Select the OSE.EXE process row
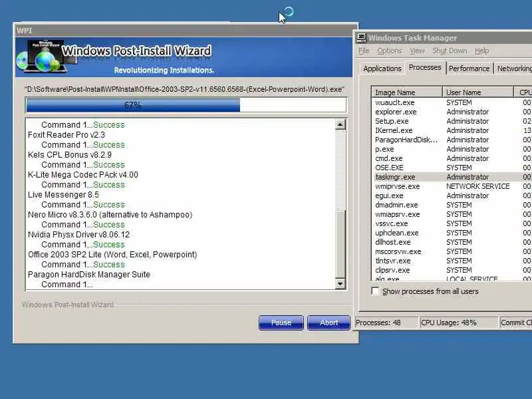The width and height of the screenshot is (532, 399). pos(452,168)
